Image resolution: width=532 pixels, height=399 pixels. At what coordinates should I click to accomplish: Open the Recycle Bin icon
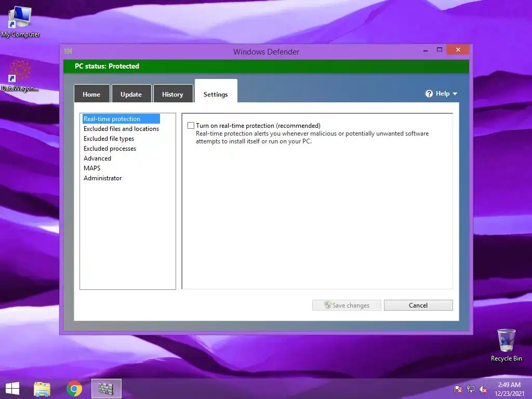[x=506, y=345]
